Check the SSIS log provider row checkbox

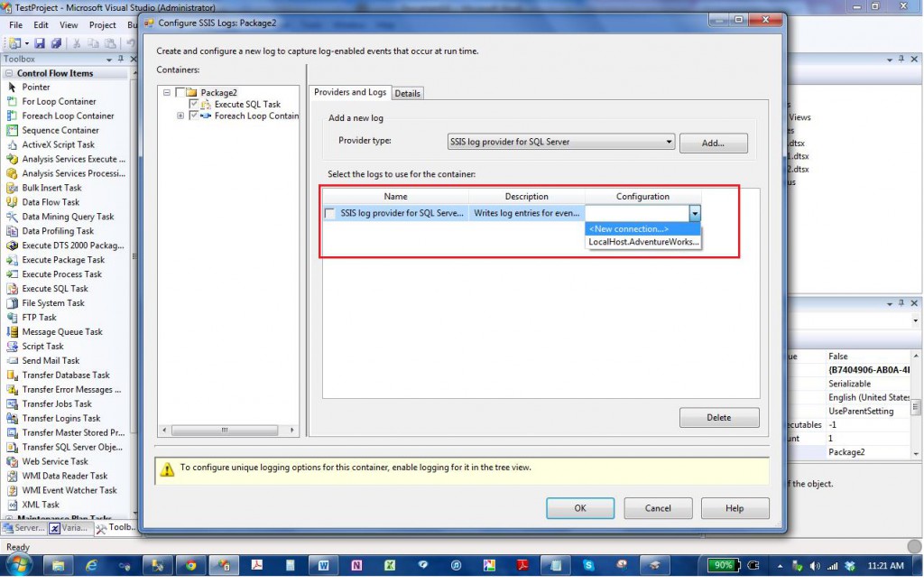click(330, 214)
